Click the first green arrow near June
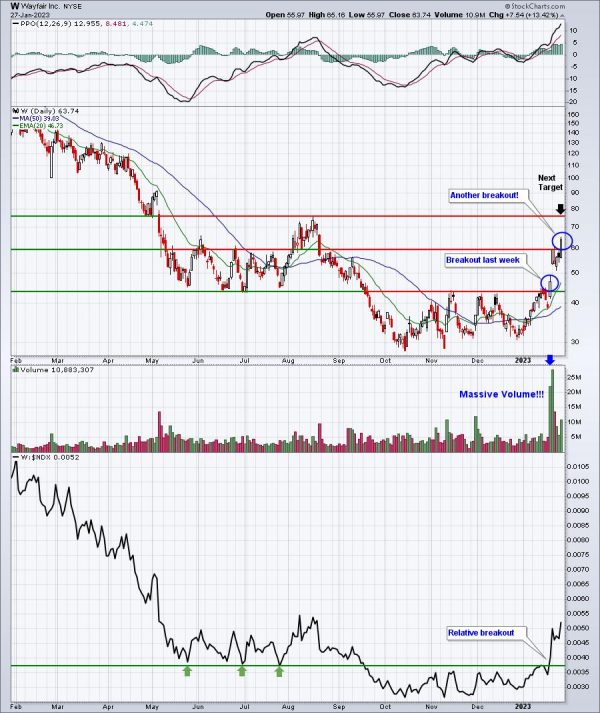This screenshot has width=600, height=713. point(187,671)
